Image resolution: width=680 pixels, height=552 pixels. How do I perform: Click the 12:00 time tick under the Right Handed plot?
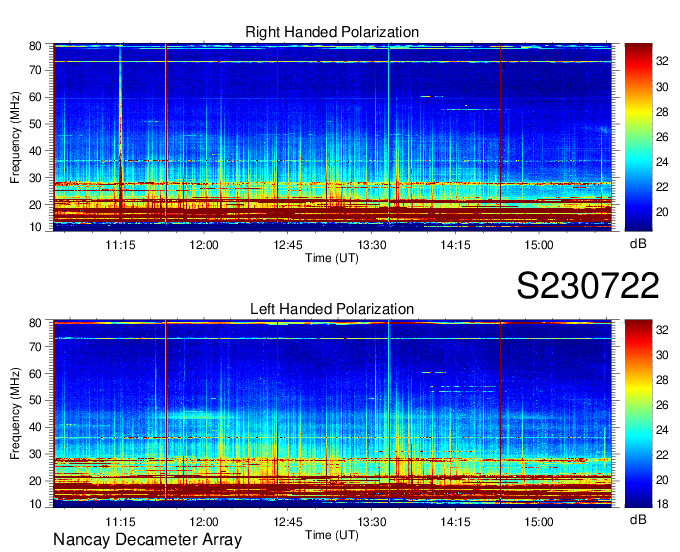(x=204, y=245)
